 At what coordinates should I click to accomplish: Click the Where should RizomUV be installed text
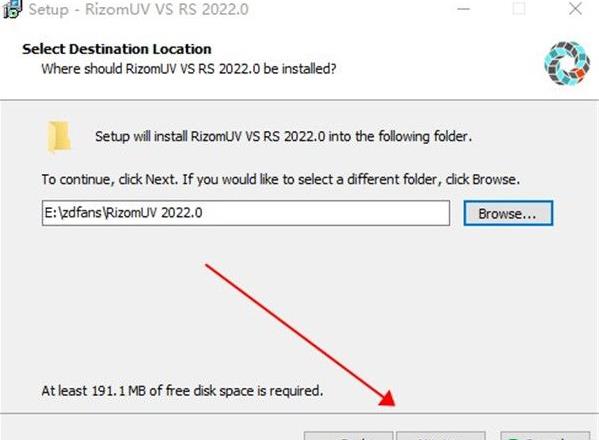click(189, 69)
